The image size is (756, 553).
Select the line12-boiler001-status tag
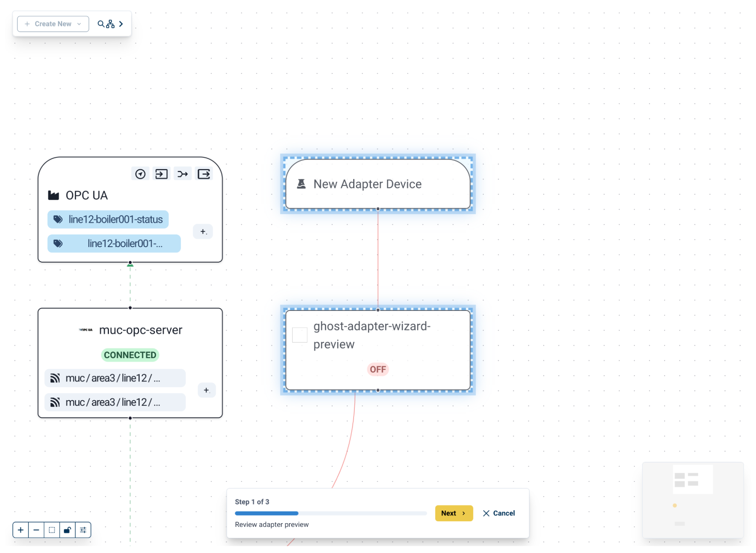coord(108,219)
